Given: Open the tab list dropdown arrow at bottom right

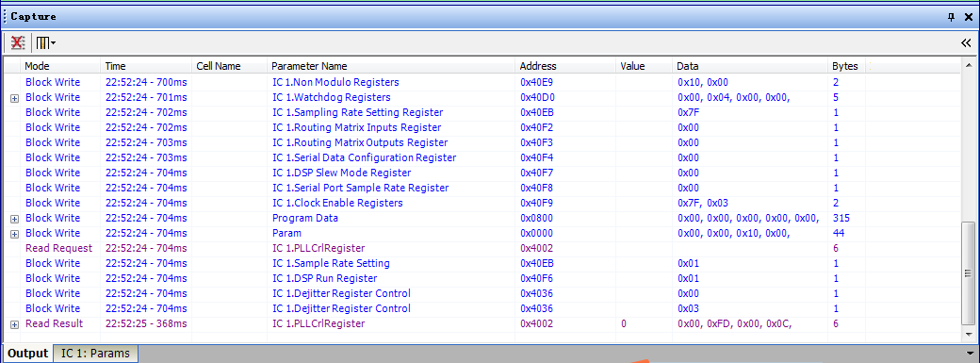Looking at the screenshot, I should tap(969, 353).
